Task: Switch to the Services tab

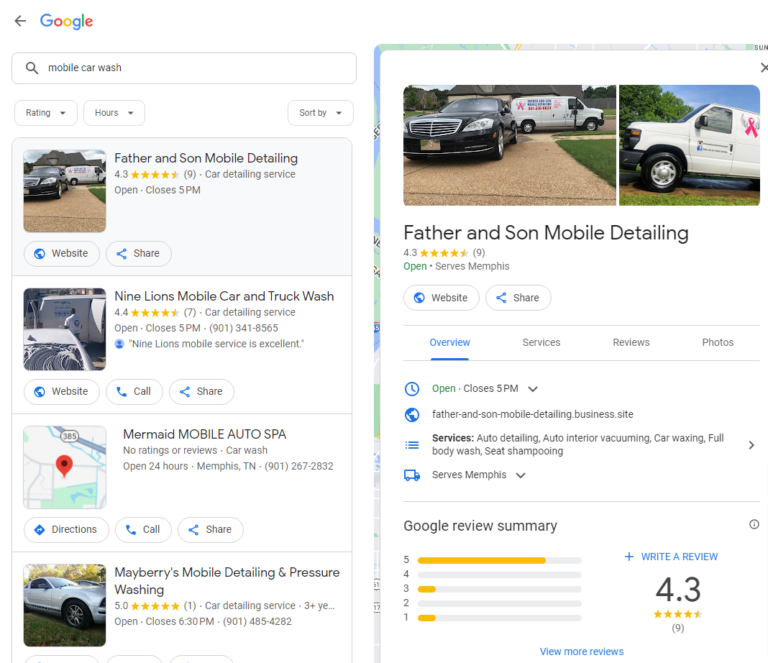Action: (x=541, y=342)
